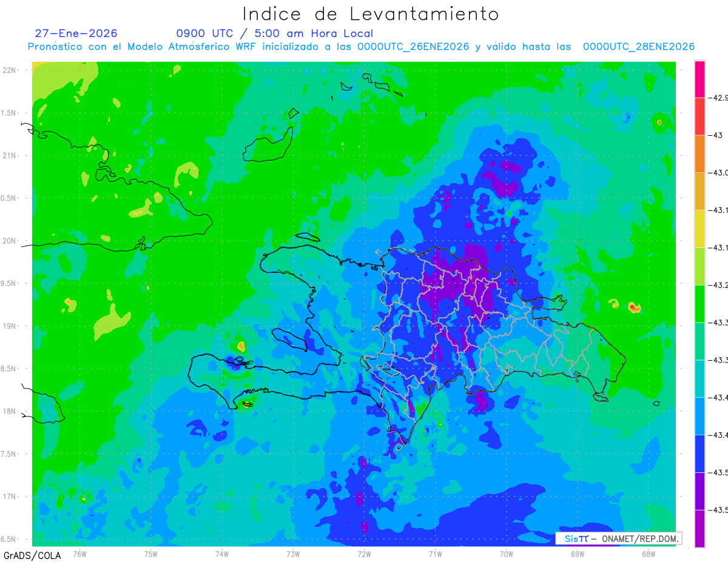Click the '21N' latitude label
The width and height of the screenshot is (728, 562).
(10, 155)
